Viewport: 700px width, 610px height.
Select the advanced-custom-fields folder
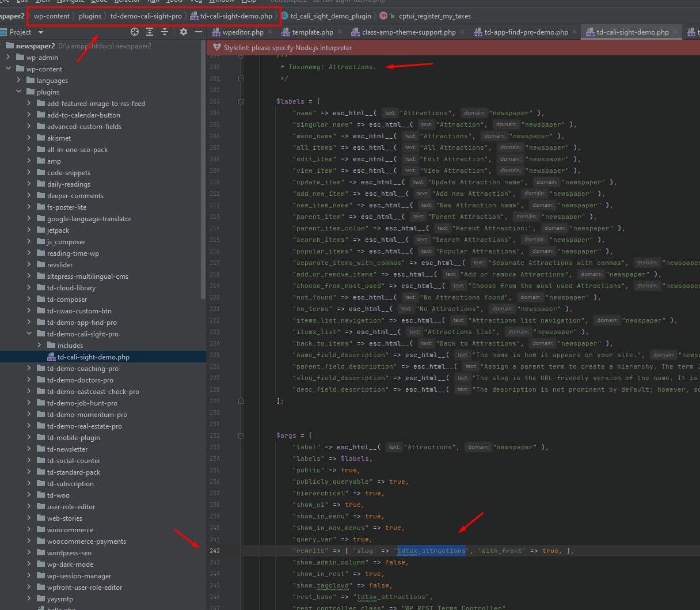point(84,127)
